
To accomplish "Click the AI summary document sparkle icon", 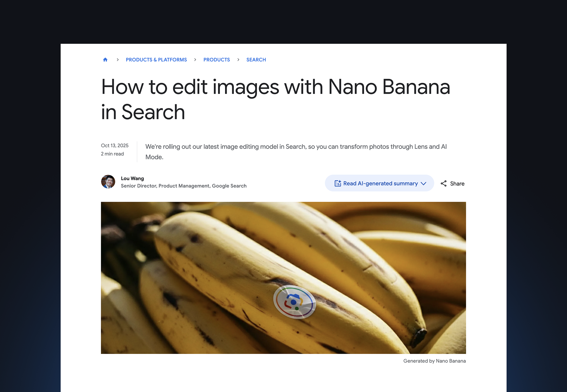I will (338, 183).
